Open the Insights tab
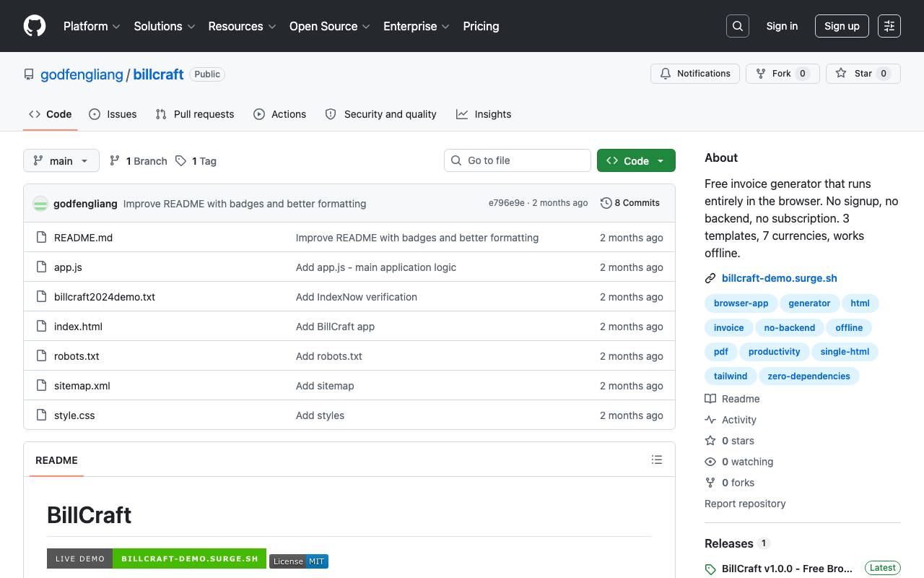The width and height of the screenshot is (924, 578). 484,114
